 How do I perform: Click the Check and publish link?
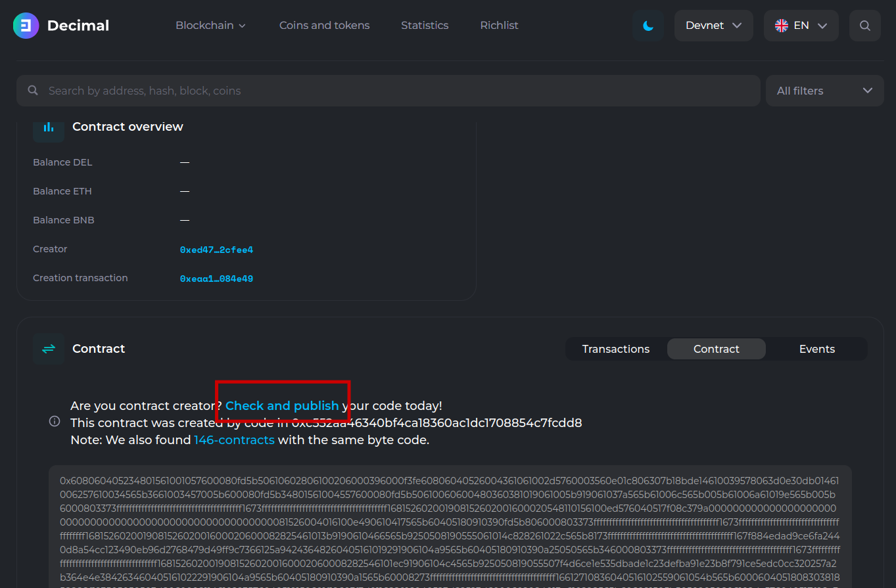pos(282,406)
